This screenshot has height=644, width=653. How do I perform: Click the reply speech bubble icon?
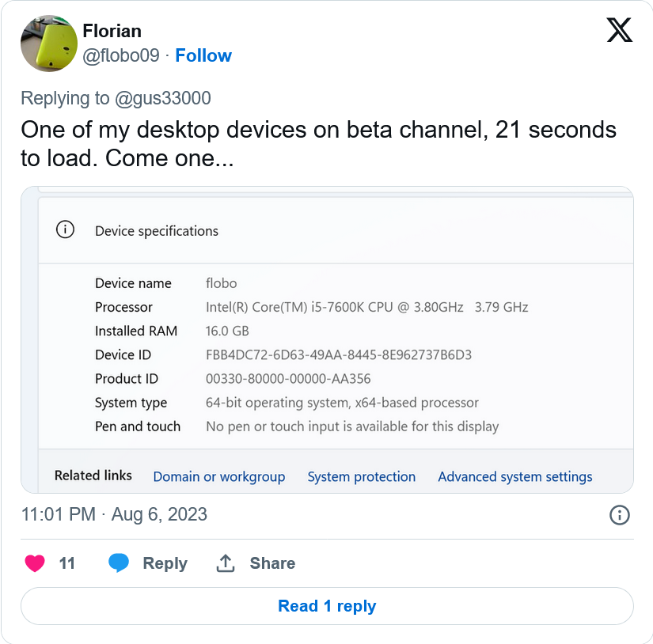point(119,563)
